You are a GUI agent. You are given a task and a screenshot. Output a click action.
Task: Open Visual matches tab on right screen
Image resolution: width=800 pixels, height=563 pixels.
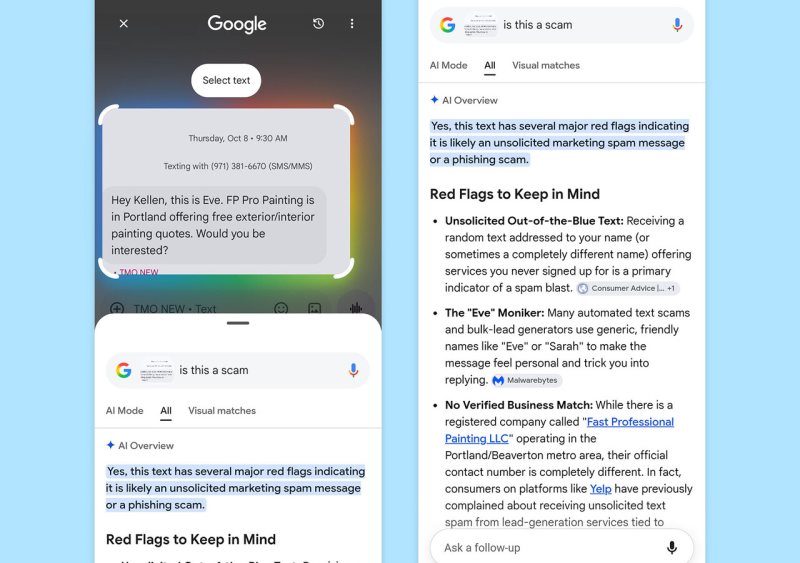pos(546,65)
